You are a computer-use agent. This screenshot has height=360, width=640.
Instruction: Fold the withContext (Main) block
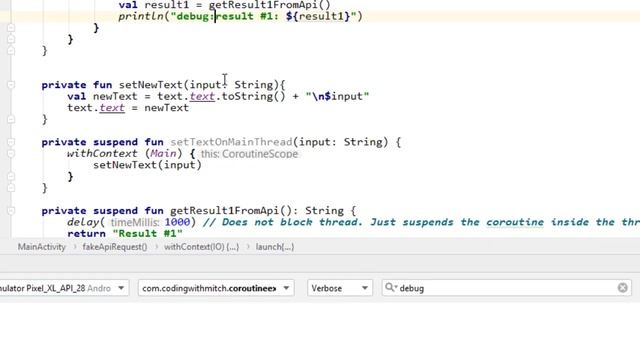[11, 153]
